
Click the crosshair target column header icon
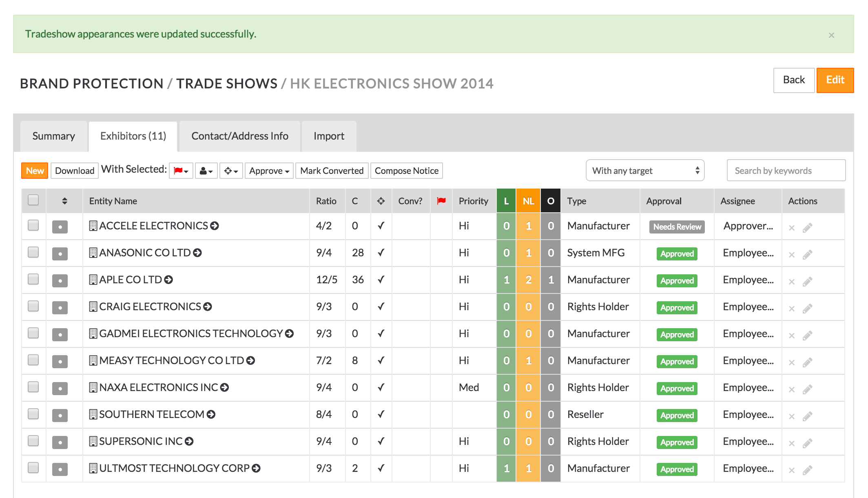[381, 201]
